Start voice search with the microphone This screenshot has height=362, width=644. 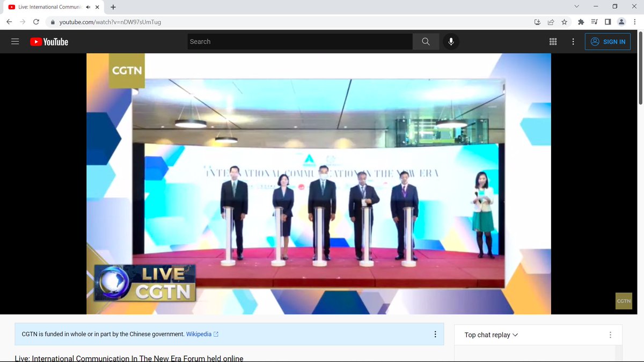(451, 42)
